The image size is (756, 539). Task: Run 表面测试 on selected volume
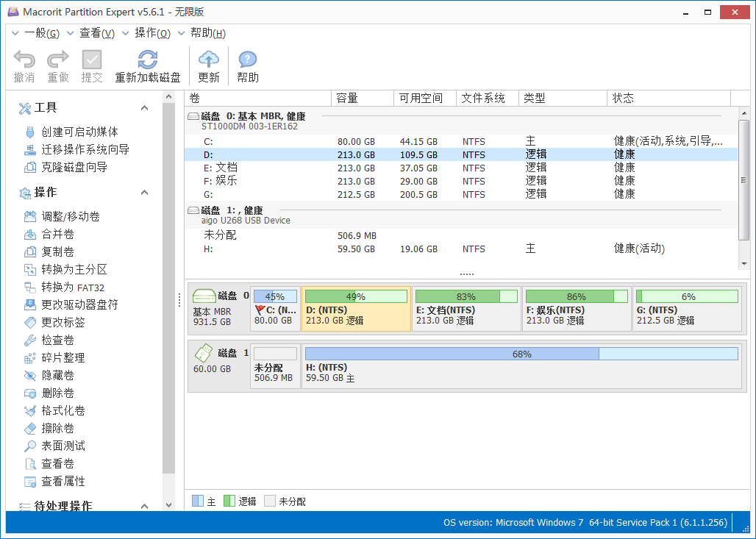[x=63, y=446]
